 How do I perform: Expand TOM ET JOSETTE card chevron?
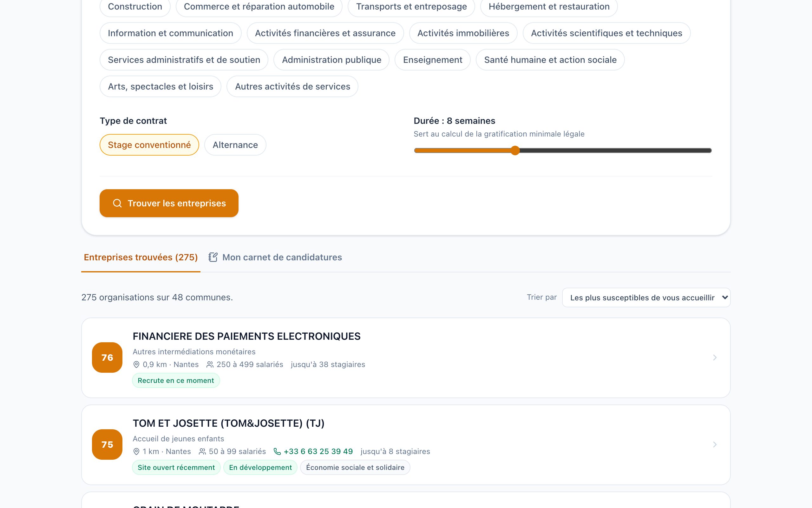(715, 444)
